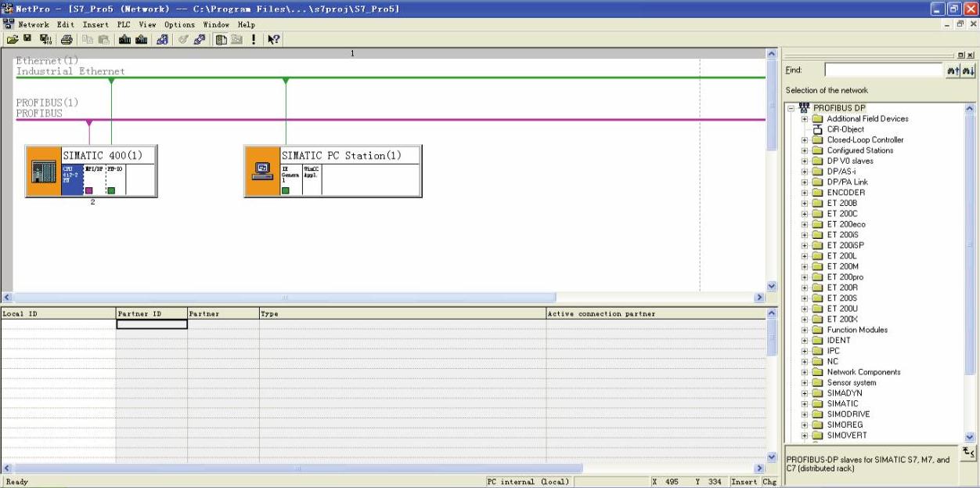
Task: Click the magenta MPI/DP interface square
Action: (x=89, y=190)
